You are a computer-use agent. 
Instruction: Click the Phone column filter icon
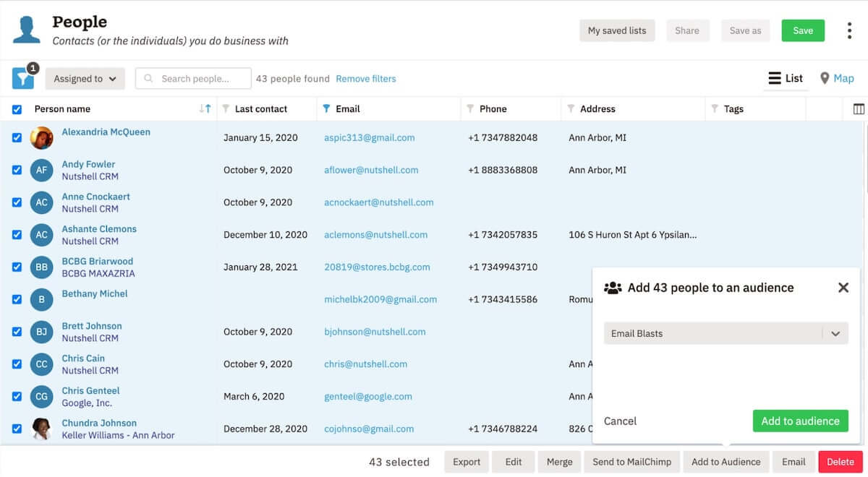pyautogui.click(x=470, y=109)
